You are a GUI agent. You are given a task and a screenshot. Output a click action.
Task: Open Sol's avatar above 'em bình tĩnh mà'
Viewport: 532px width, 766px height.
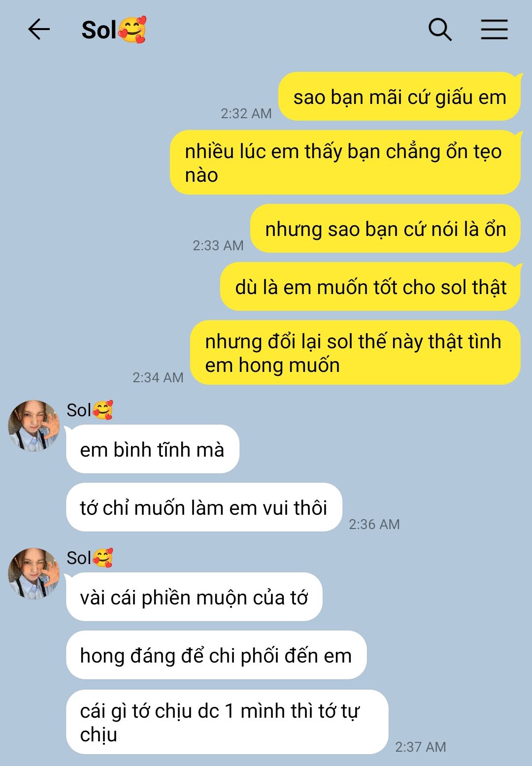click(33, 426)
